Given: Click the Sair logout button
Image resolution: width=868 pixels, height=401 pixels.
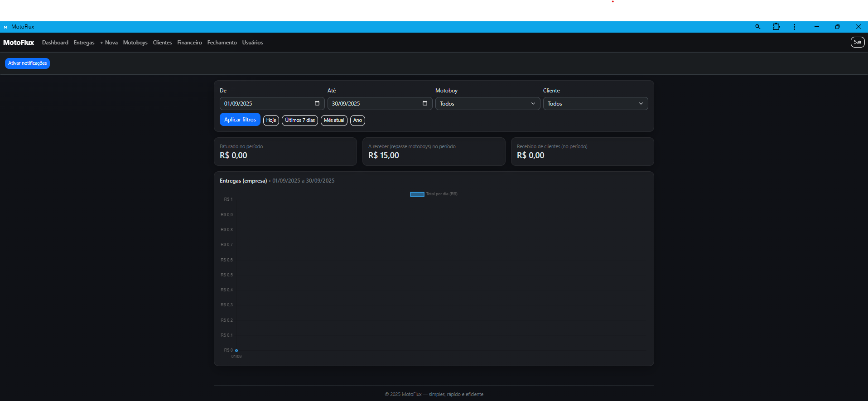Looking at the screenshot, I should 858,42.
